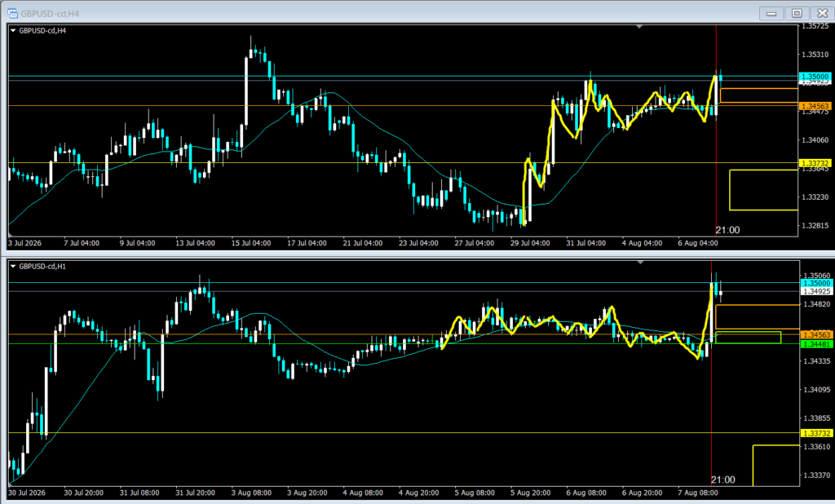Click the 6 Aug 04:00 date label
The height and width of the screenshot is (504, 835).
click(x=698, y=243)
